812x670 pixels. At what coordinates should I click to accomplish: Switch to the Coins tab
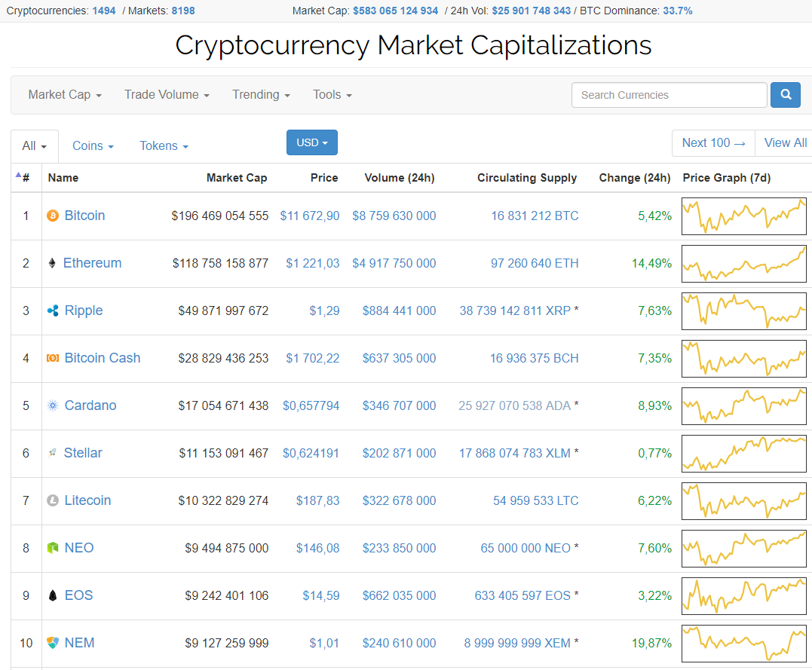click(x=93, y=146)
